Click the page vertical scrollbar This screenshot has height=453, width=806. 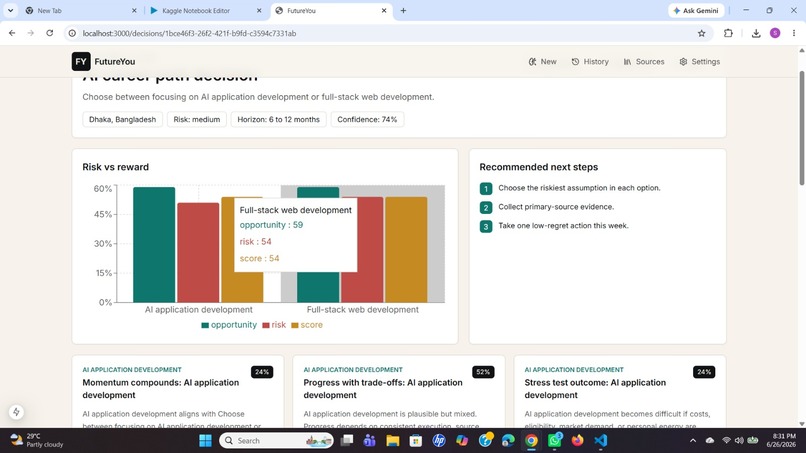[801, 129]
